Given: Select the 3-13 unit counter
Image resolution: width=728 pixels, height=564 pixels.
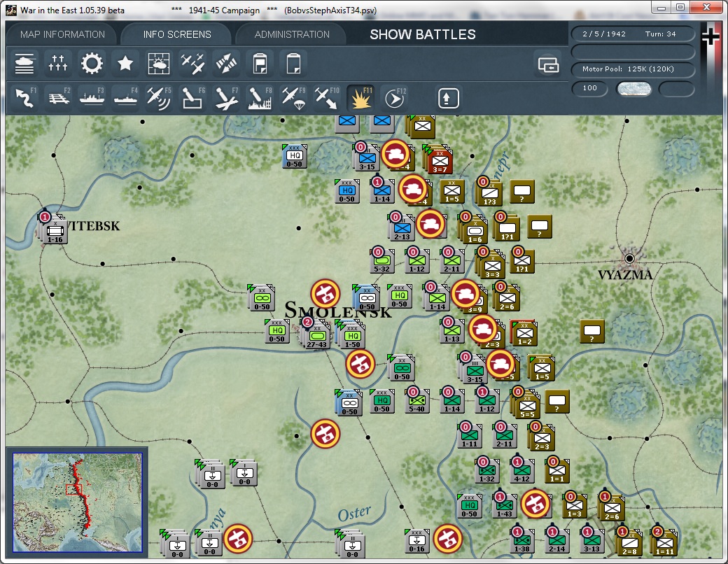Looking at the screenshot, I should click(591, 541).
